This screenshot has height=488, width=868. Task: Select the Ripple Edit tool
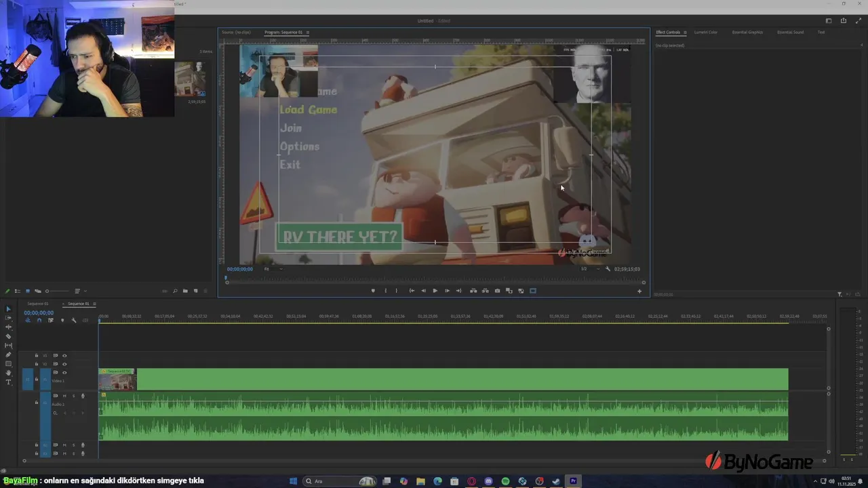click(9, 327)
